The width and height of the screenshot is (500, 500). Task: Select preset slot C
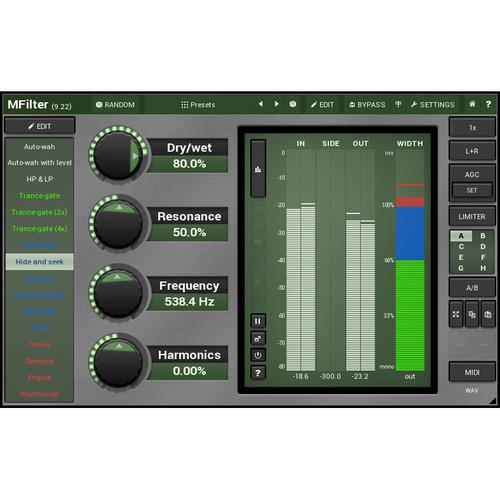(461, 247)
